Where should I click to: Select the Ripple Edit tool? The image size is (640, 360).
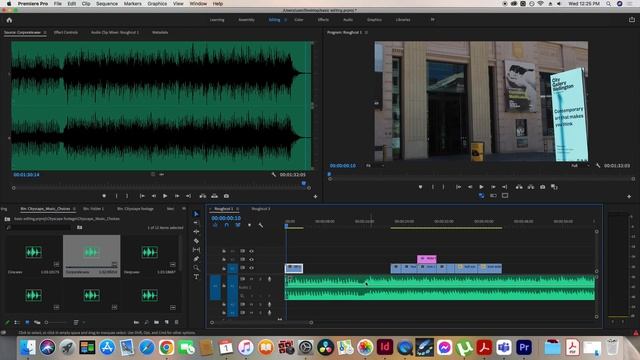196,232
